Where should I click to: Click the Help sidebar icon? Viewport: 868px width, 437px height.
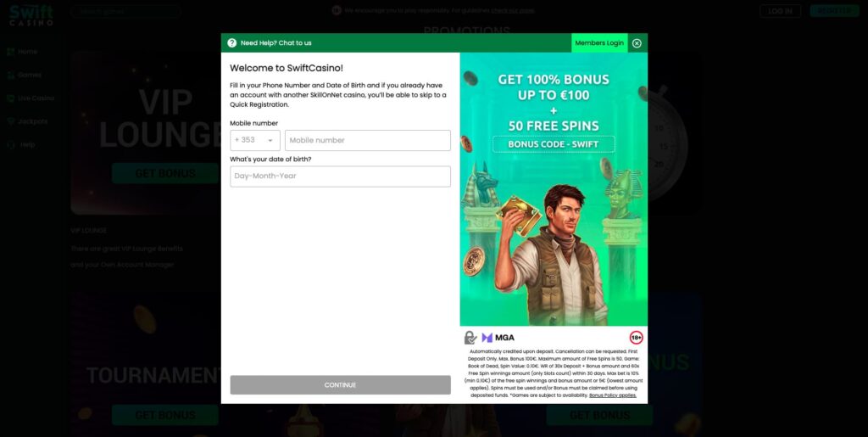point(10,144)
